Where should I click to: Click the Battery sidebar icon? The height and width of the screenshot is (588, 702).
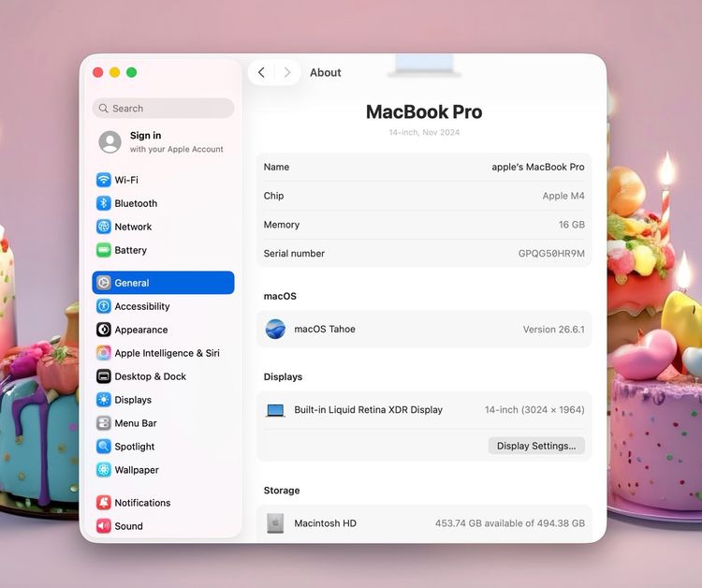tap(104, 250)
